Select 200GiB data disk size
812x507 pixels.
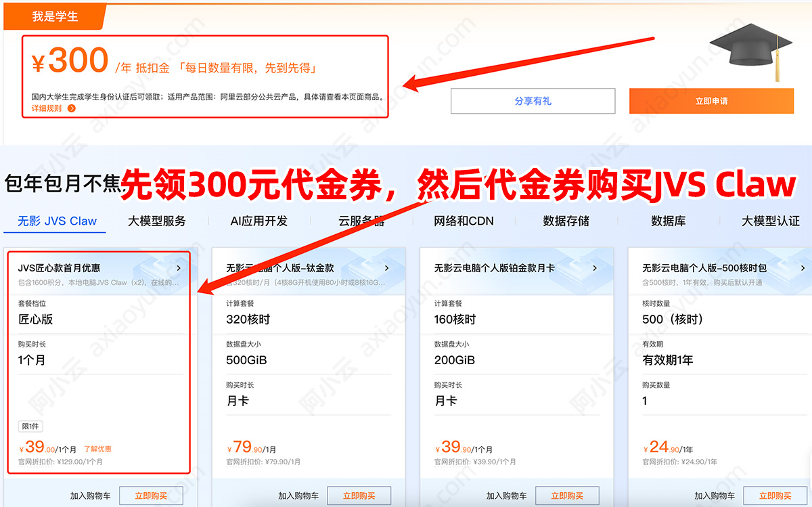pos(455,360)
